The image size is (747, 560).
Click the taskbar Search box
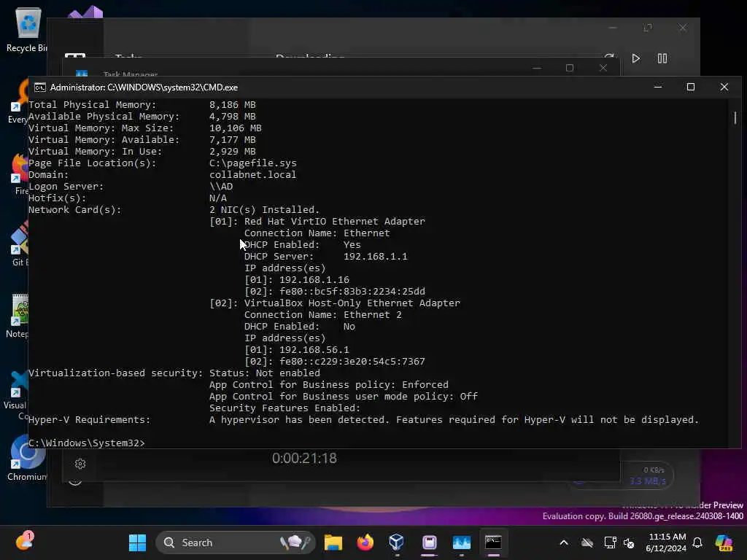[236, 542]
